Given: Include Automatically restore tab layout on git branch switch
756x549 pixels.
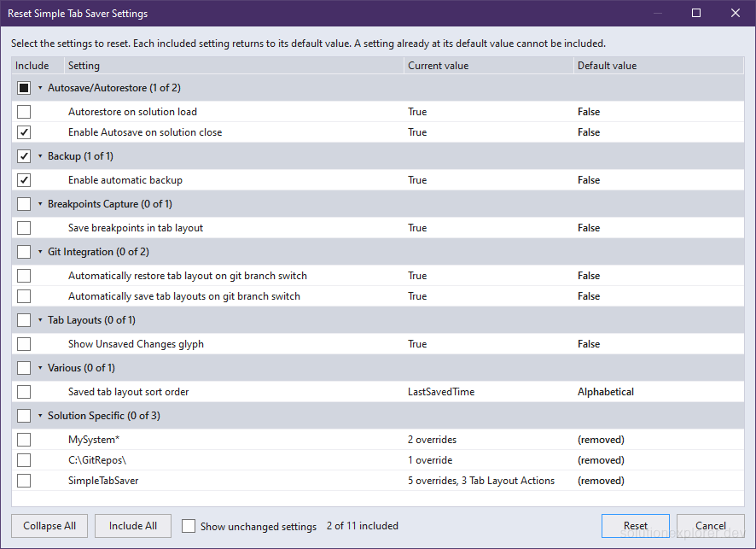Looking at the screenshot, I should click(24, 276).
